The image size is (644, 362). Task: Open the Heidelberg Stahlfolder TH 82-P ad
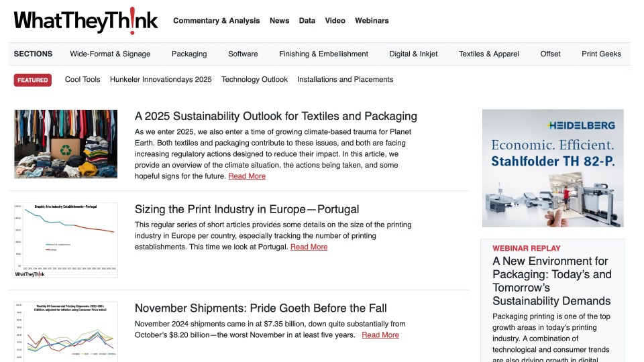[x=552, y=168]
